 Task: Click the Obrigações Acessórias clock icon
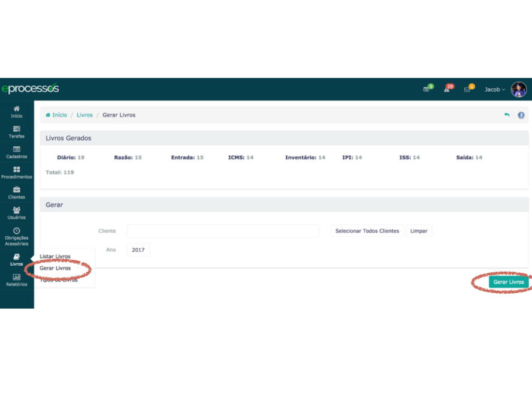click(16, 231)
